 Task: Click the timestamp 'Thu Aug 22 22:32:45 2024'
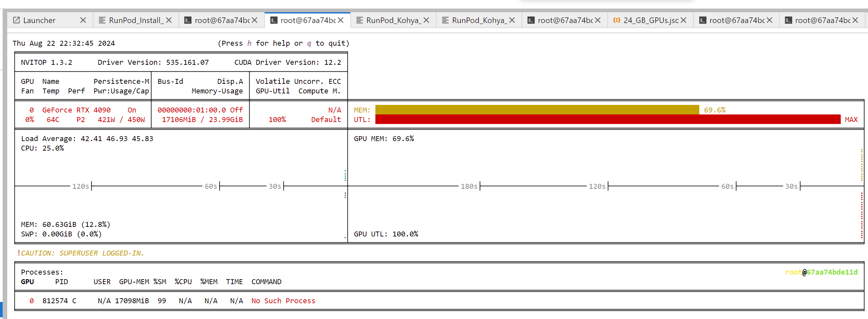click(x=64, y=43)
